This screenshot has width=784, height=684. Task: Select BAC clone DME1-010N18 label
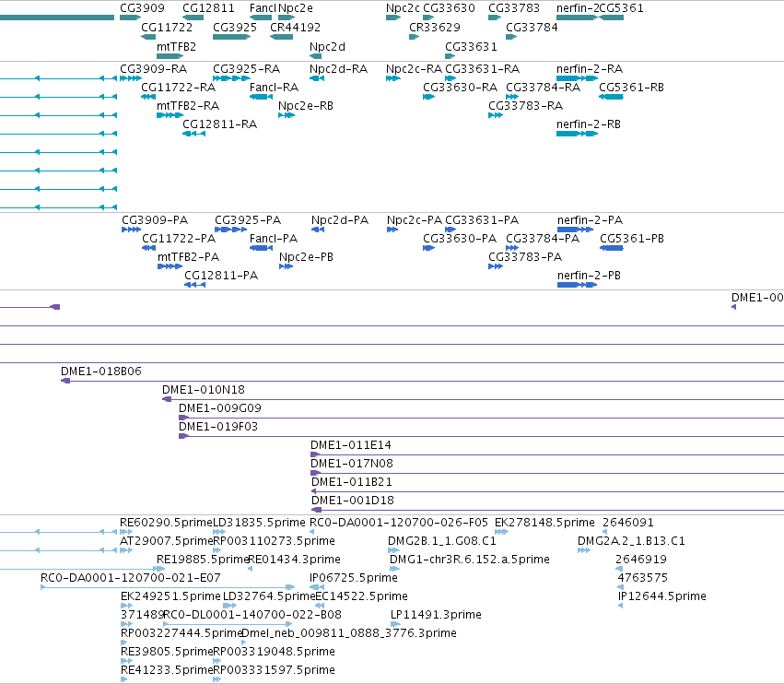click(204, 390)
